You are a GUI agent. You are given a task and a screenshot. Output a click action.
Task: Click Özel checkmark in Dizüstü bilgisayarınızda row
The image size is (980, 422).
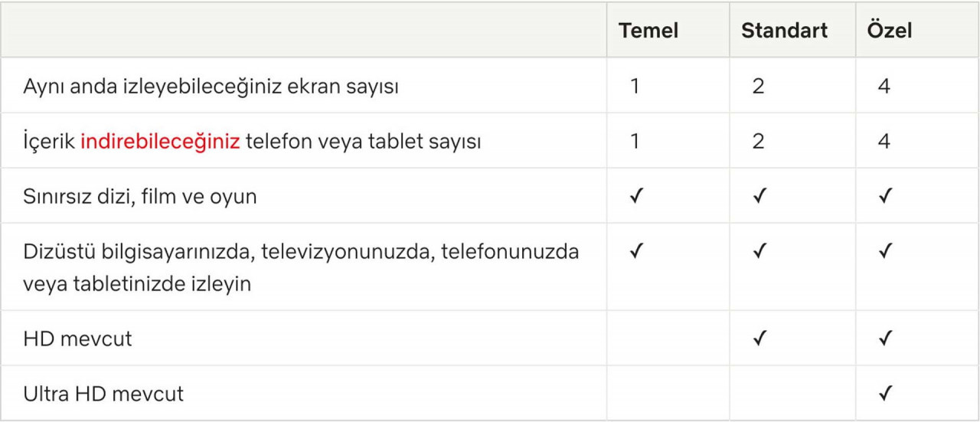tap(884, 250)
